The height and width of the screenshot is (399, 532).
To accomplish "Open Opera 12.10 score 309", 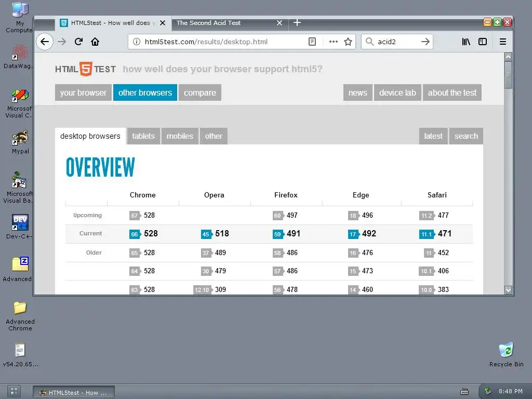I will click(210, 289).
